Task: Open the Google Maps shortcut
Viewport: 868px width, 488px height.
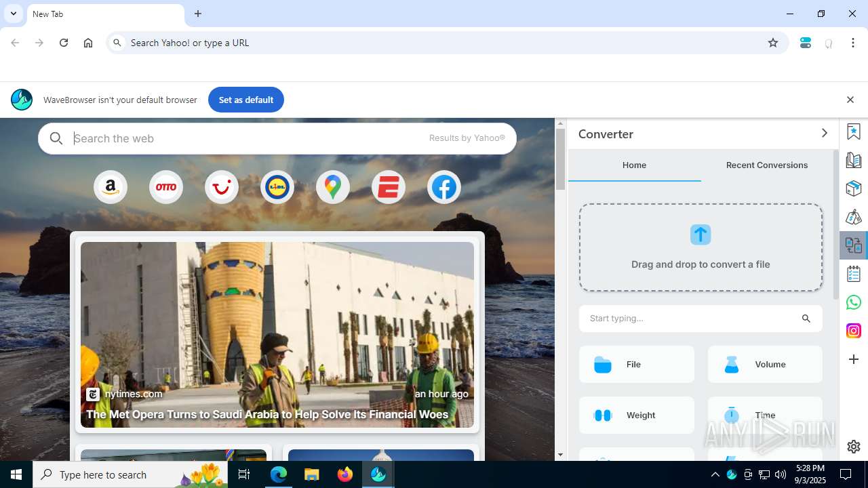Action: point(333,187)
